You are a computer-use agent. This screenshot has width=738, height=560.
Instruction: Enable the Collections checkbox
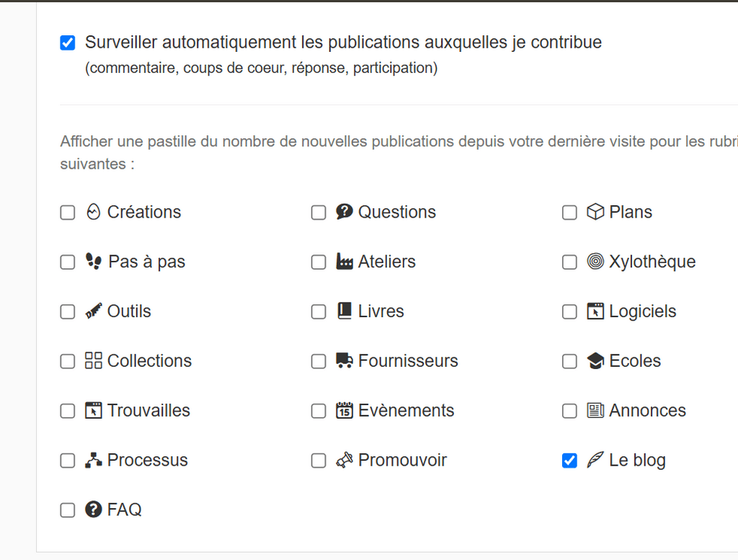pos(67,361)
